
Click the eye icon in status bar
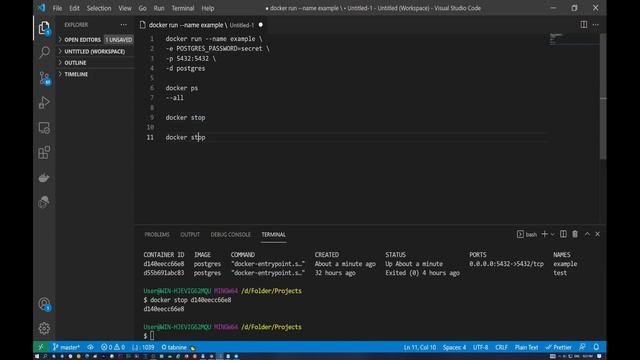point(90,347)
